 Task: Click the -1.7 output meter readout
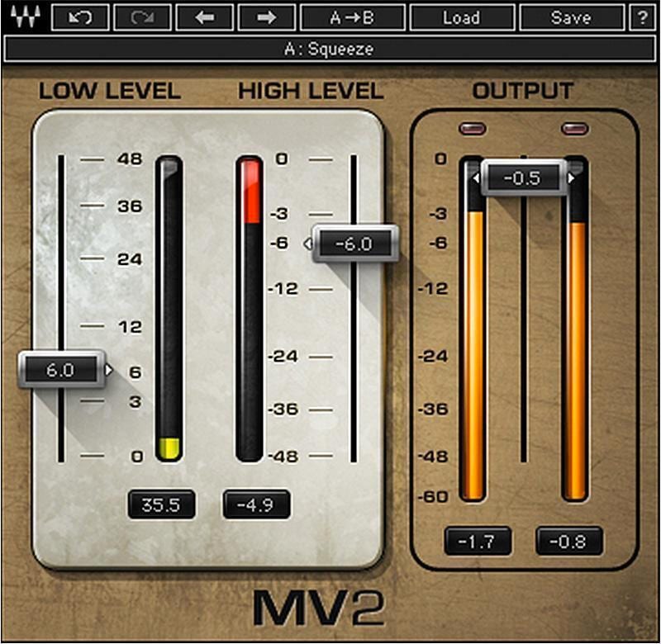(x=477, y=541)
